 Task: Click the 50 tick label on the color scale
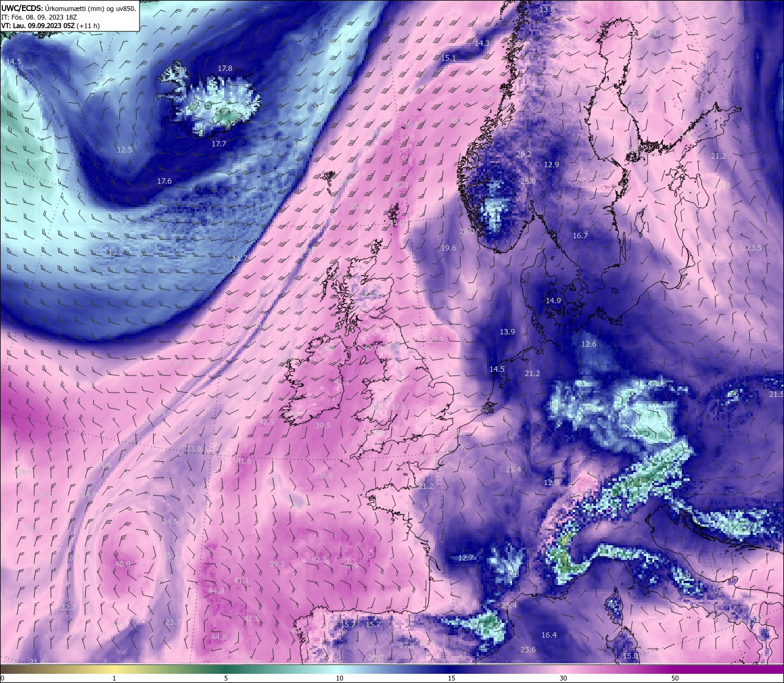[674, 678]
